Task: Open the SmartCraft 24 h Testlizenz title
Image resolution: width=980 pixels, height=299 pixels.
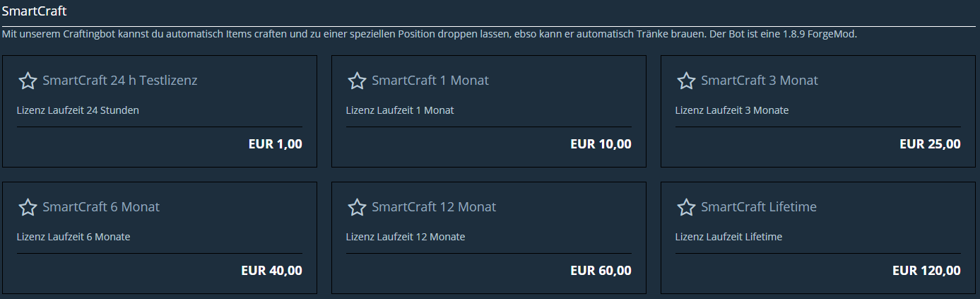Action: pos(120,81)
